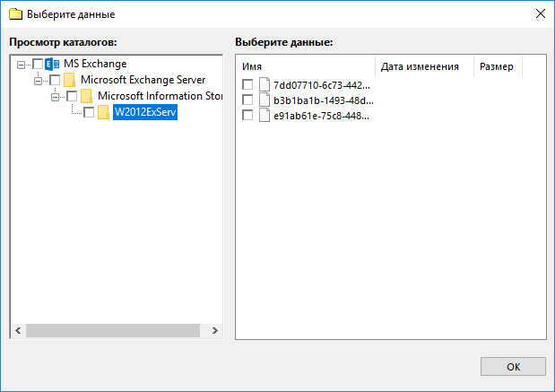Tick the checkbox for 7dd07710-6c73-442 file
The height and width of the screenshot is (392, 555).
(x=247, y=85)
